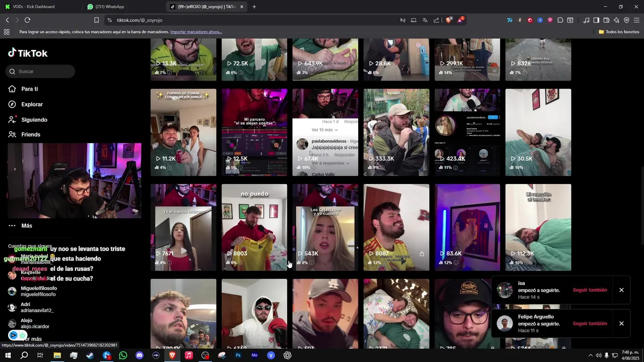The width and height of the screenshot is (644, 362).
Task: Open the 'Mi reacción al temblor' video
Action: click(538, 227)
